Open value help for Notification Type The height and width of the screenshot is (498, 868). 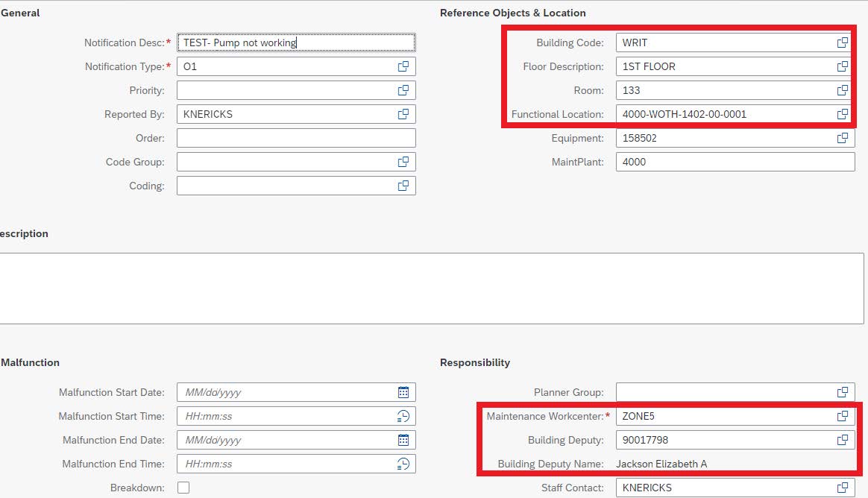click(x=403, y=66)
